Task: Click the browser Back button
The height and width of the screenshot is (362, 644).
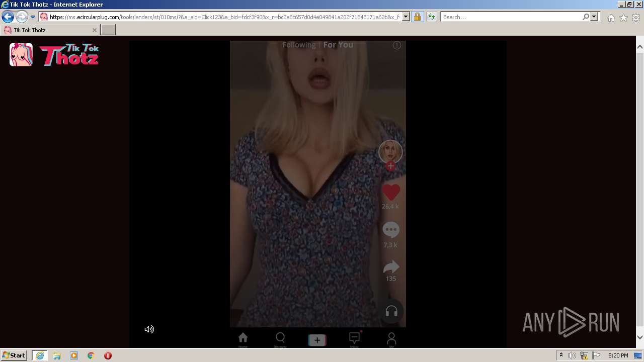Action: click(8, 17)
